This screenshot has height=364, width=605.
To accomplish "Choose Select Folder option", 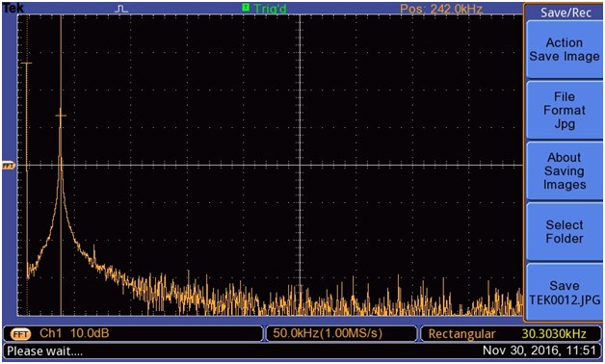I will point(565,231).
